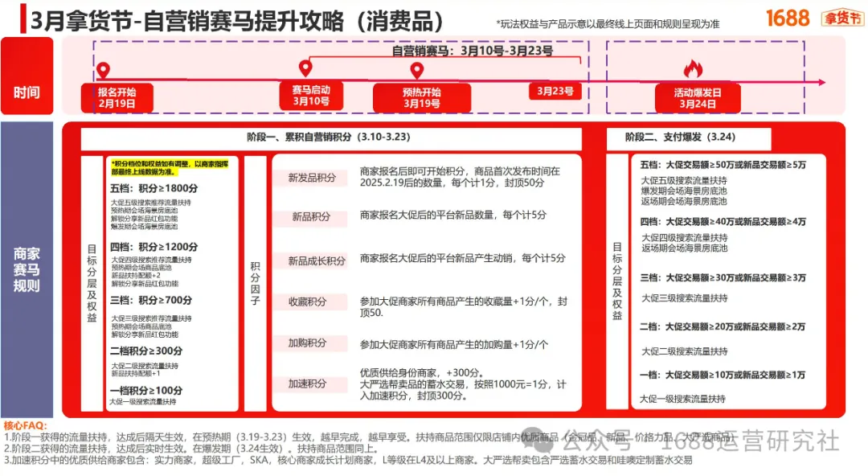Click the 优质供给身份商家，+300分 text
Screen dimensions: 868x476
click(422, 373)
